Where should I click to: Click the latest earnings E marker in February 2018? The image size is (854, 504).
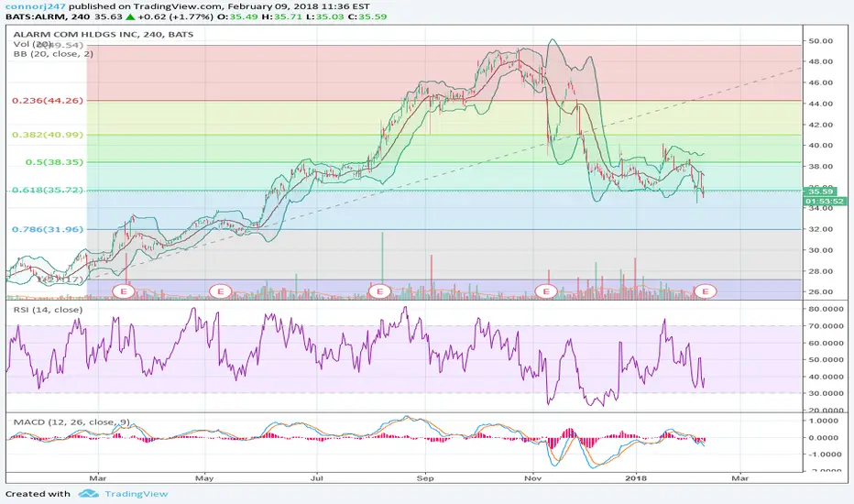[x=706, y=291]
